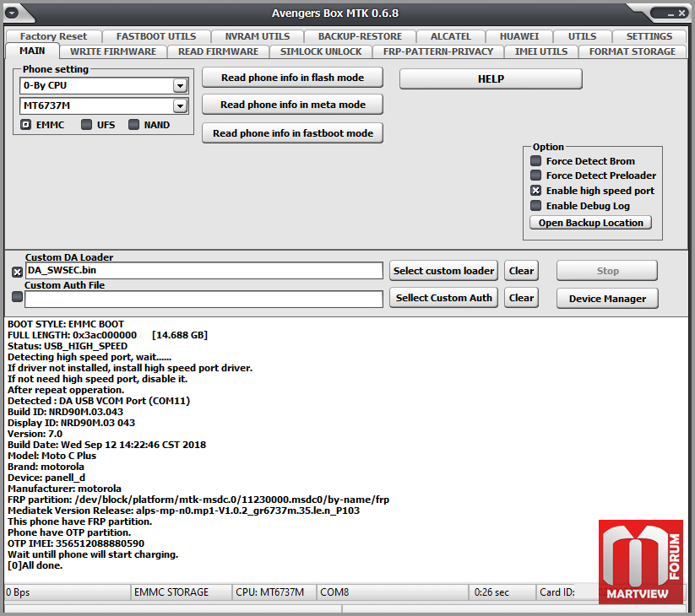Open the FORMAT STORAGE tab
The height and width of the screenshot is (616, 695).
[x=632, y=51]
